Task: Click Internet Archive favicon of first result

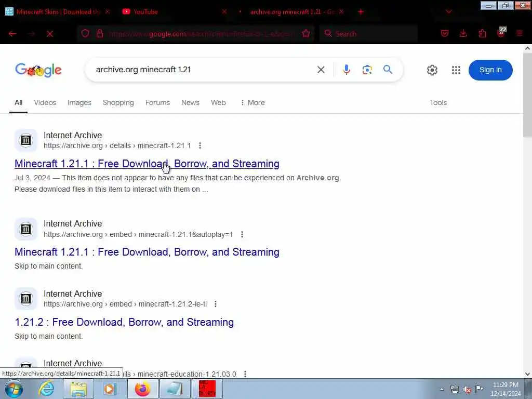Action: pos(26,140)
